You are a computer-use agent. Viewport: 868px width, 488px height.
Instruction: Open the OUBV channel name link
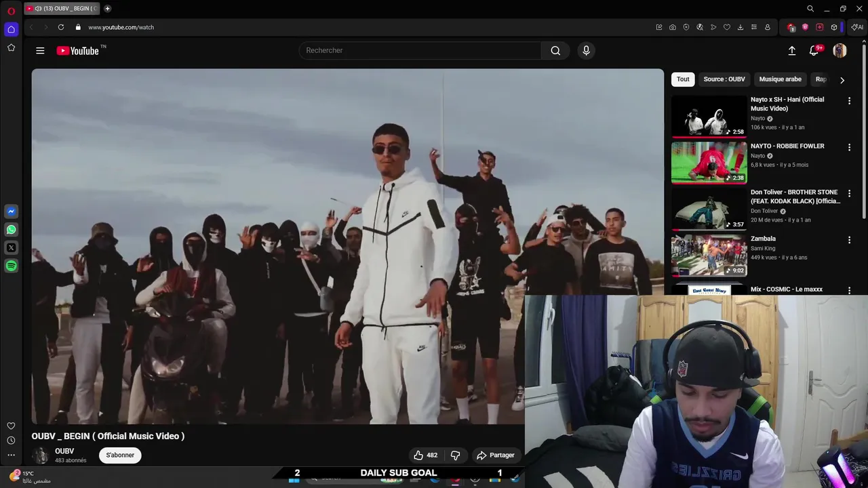tap(64, 451)
